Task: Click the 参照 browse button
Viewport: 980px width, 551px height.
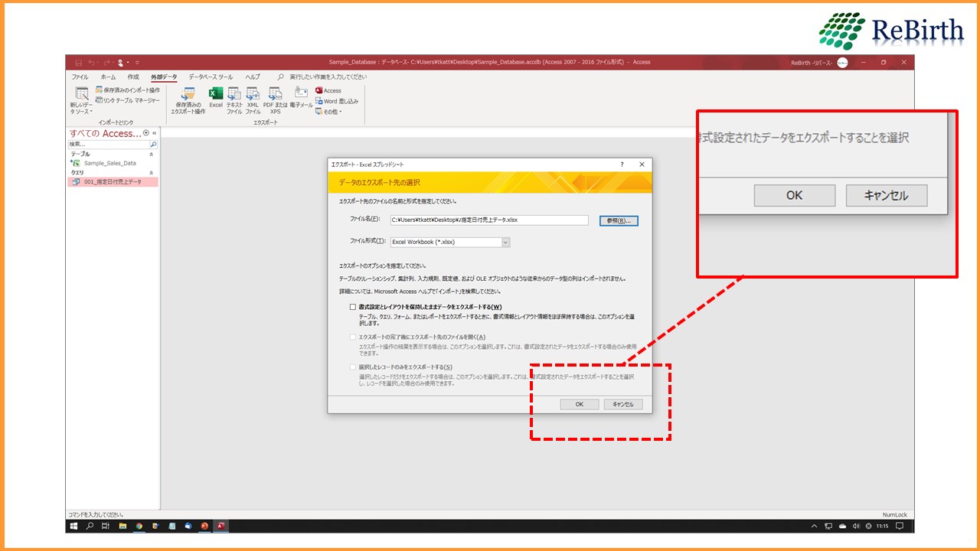Action: click(x=619, y=220)
